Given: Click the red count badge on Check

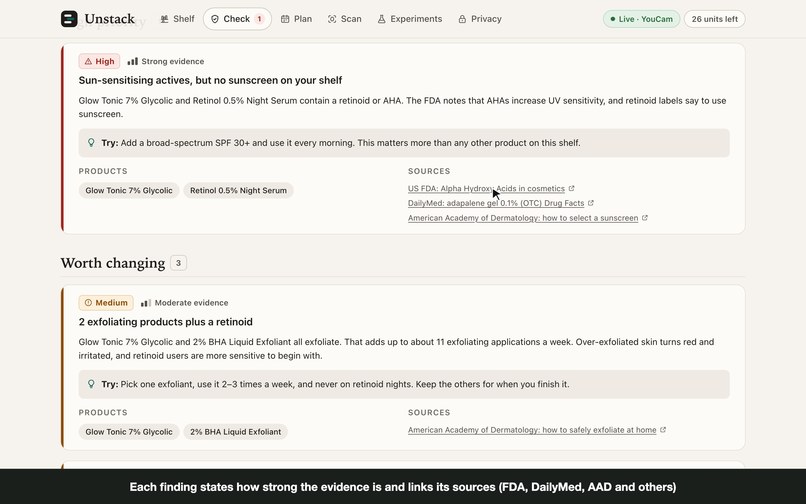Looking at the screenshot, I should click(260, 19).
